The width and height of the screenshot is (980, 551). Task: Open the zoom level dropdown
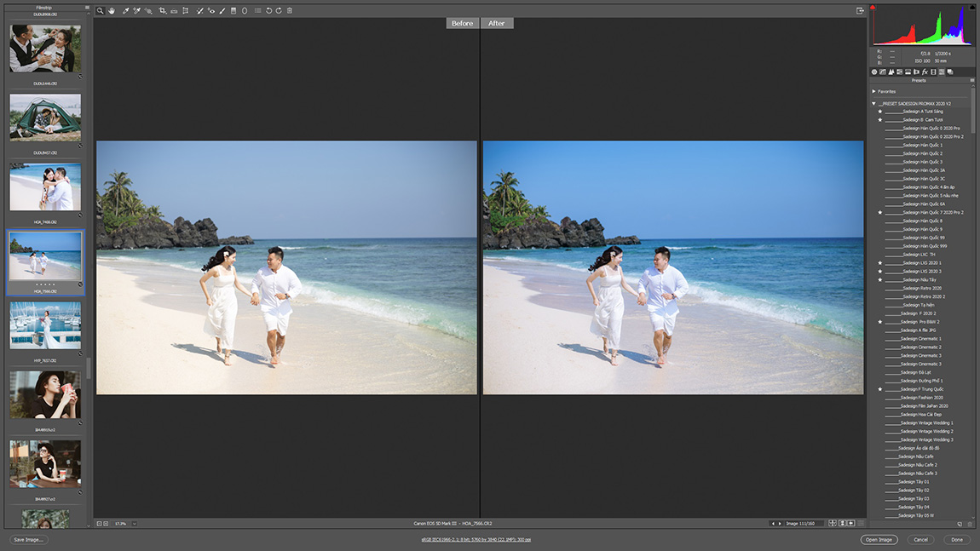click(x=135, y=524)
